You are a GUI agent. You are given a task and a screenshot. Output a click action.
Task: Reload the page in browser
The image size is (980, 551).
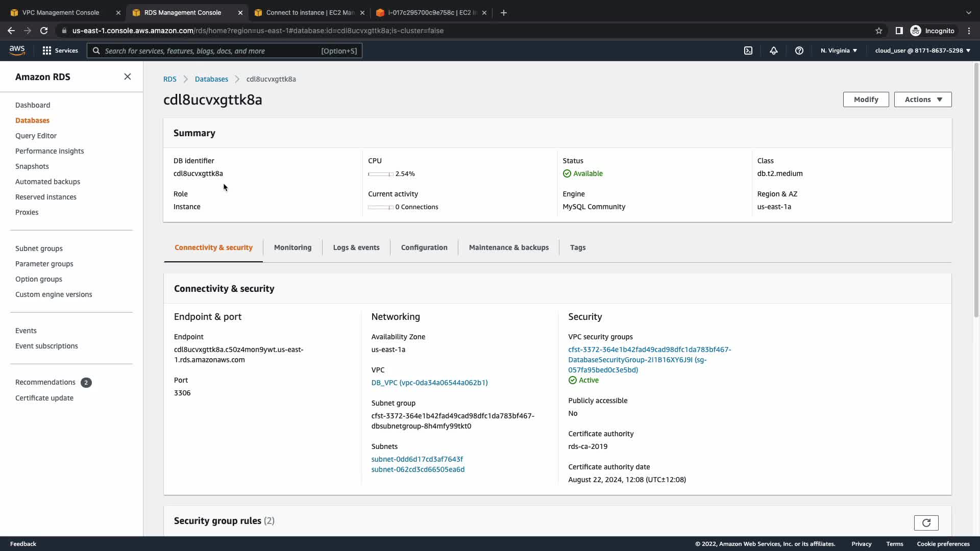pyautogui.click(x=44, y=31)
